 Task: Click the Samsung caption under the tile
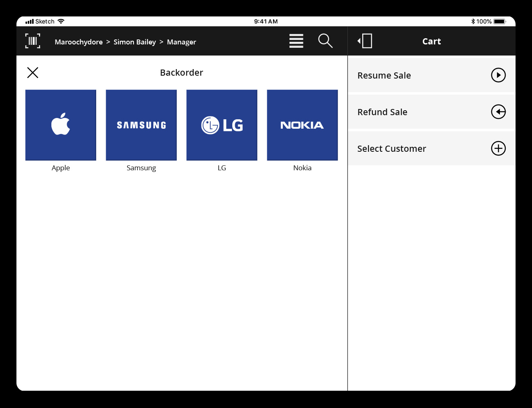point(141,168)
